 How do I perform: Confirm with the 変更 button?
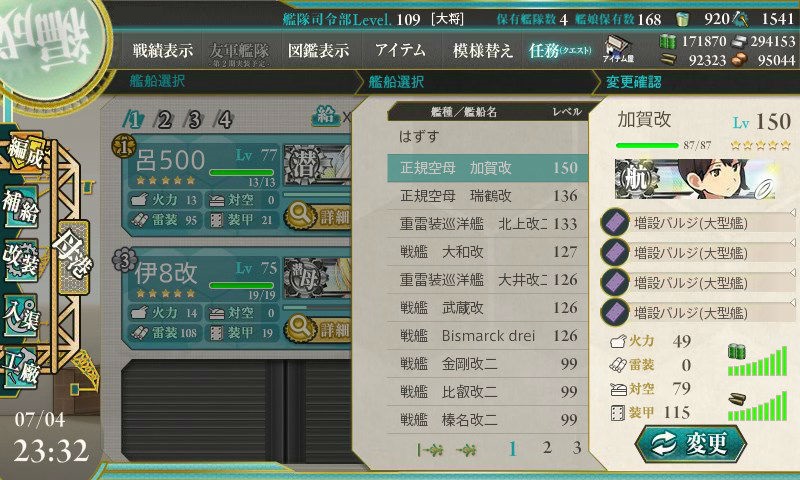pyautogui.click(x=691, y=444)
